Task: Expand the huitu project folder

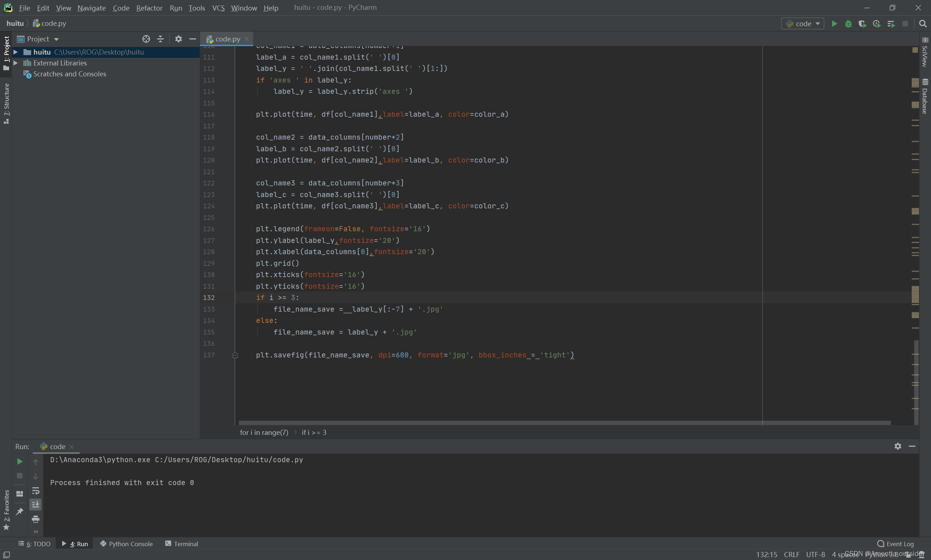Action: tap(16, 52)
